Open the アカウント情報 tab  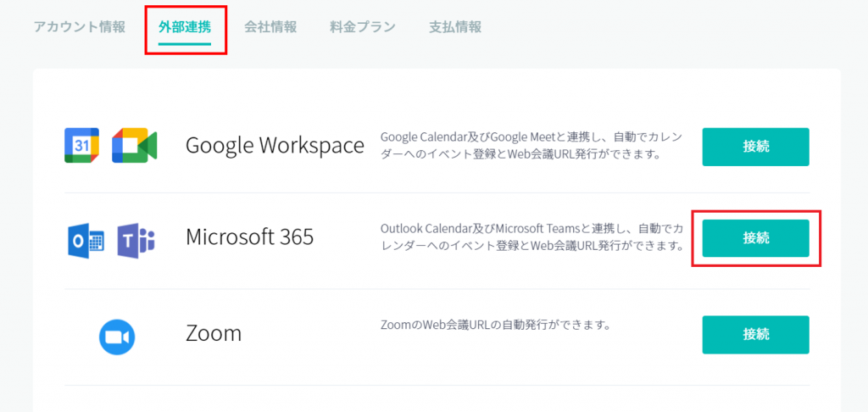(x=80, y=26)
